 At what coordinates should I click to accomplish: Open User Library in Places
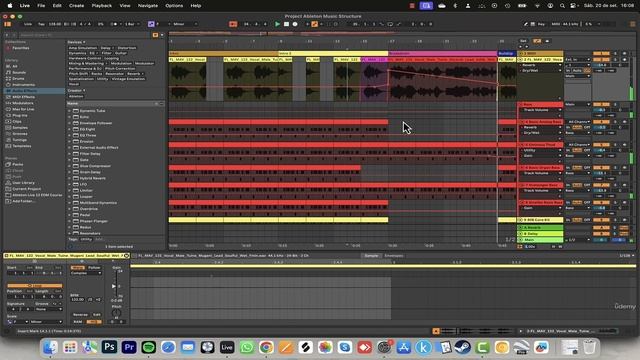coord(23,182)
